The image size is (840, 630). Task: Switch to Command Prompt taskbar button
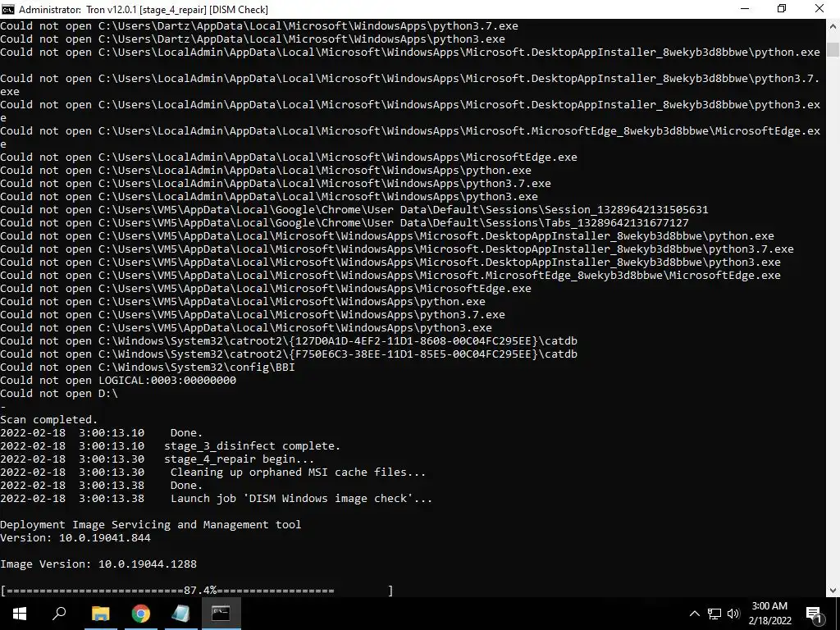[x=221, y=614]
